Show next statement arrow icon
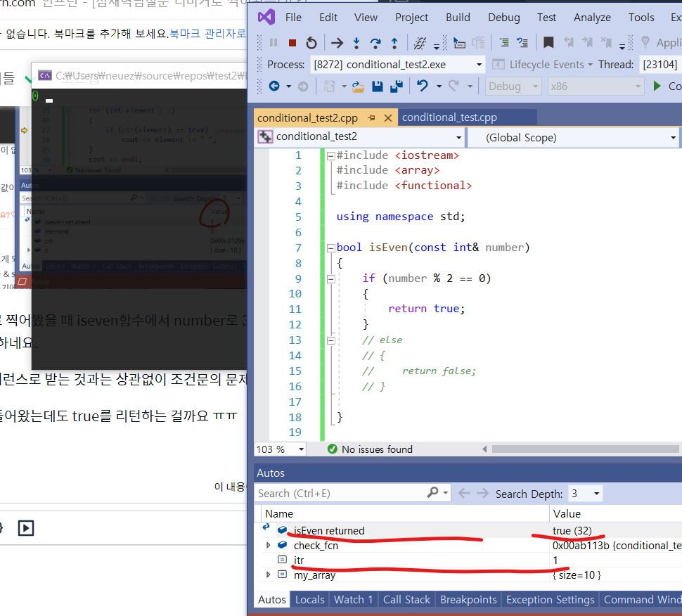Viewport: 682px width, 616px height. (337, 43)
